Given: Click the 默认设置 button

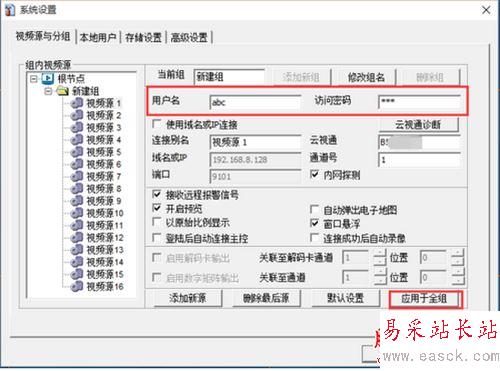Looking at the screenshot, I should pos(345,298).
